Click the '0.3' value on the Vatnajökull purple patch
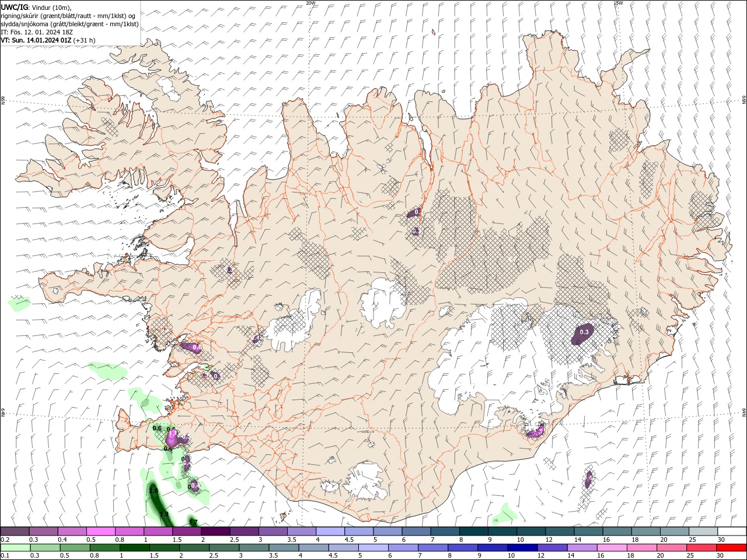The width and height of the screenshot is (747, 560). click(584, 332)
